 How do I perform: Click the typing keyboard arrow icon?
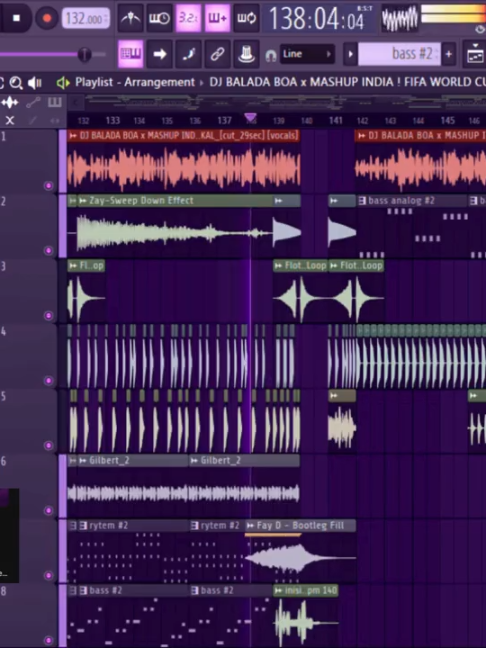point(160,54)
